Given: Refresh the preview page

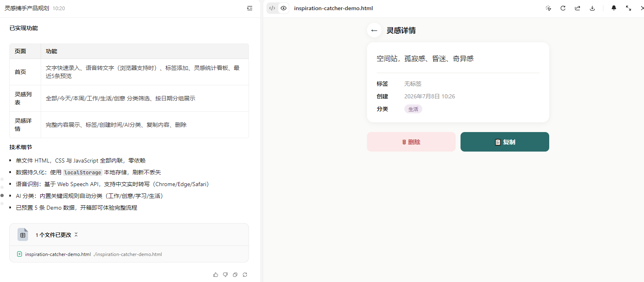Looking at the screenshot, I should [563, 8].
